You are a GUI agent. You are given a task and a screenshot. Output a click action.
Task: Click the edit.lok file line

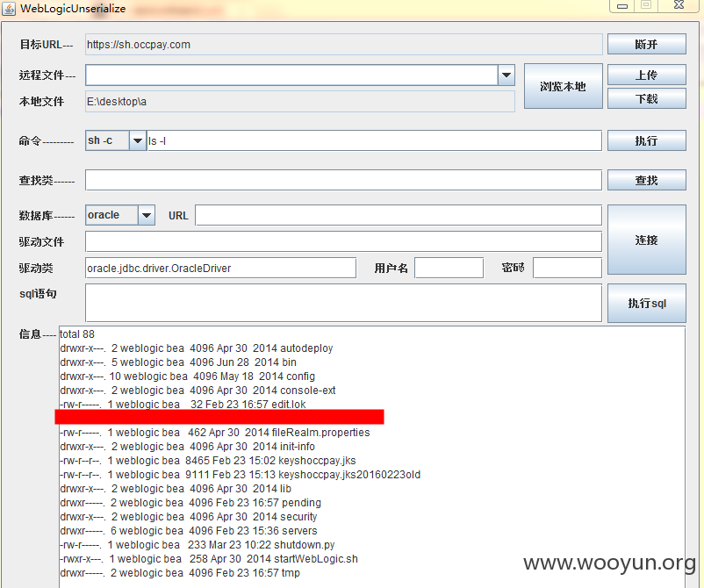183,404
